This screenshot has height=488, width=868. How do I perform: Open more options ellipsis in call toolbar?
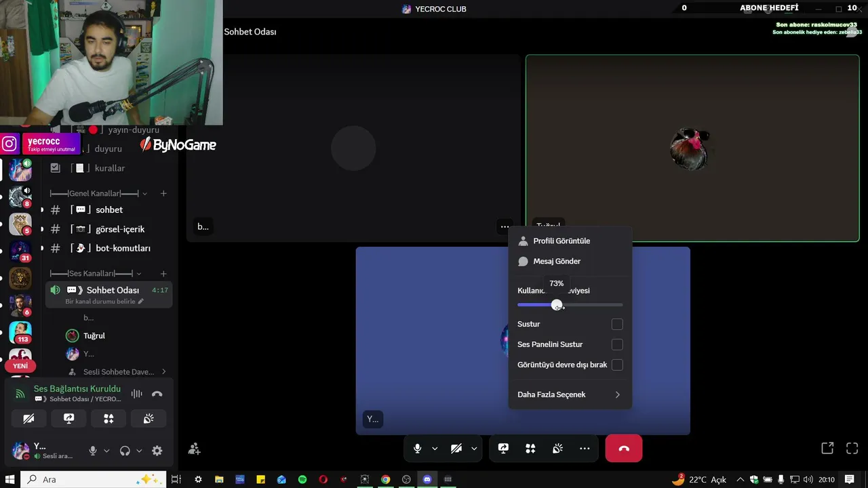coord(585,449)
